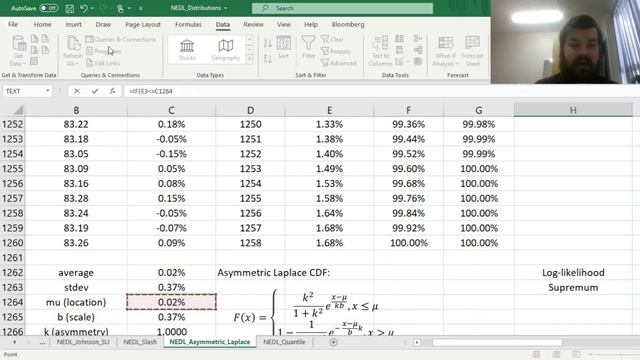The width and height of the screenshot is (640, 360).
Task: Click cell C1264 with 0.02%
Action: (171, 302)
